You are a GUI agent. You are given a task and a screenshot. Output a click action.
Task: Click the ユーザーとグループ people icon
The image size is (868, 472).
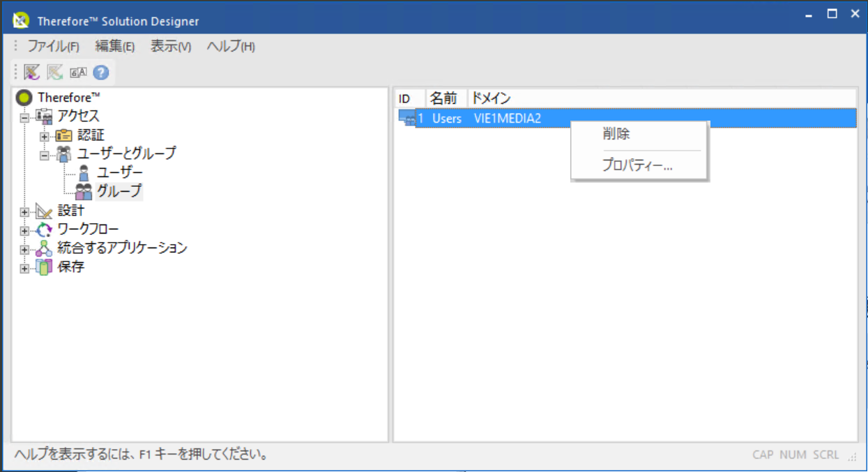[63, 153]
